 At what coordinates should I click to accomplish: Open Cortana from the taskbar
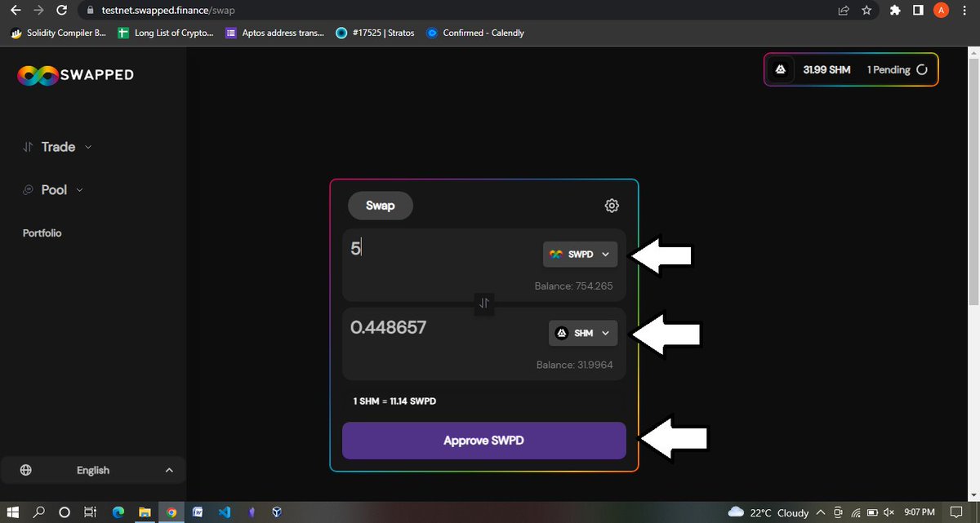tap(65, 512)
